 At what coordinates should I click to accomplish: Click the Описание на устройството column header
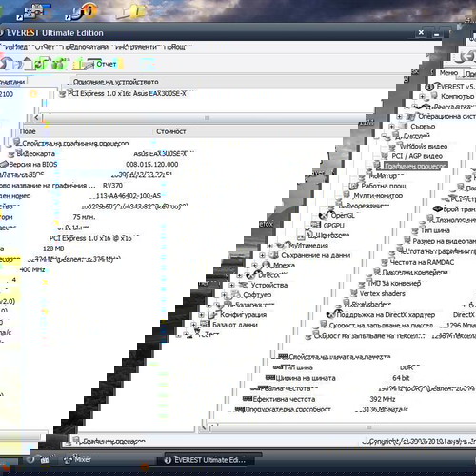[x=116, y=82]
